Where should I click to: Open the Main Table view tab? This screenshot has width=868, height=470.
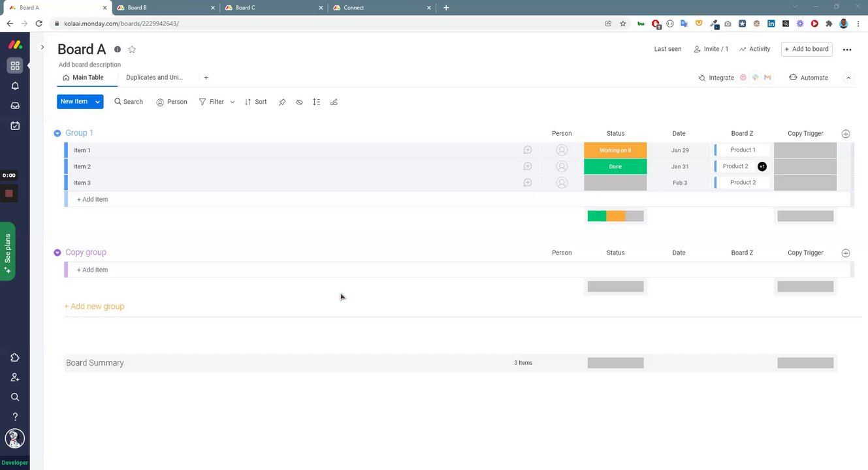(x=83, y=78)
